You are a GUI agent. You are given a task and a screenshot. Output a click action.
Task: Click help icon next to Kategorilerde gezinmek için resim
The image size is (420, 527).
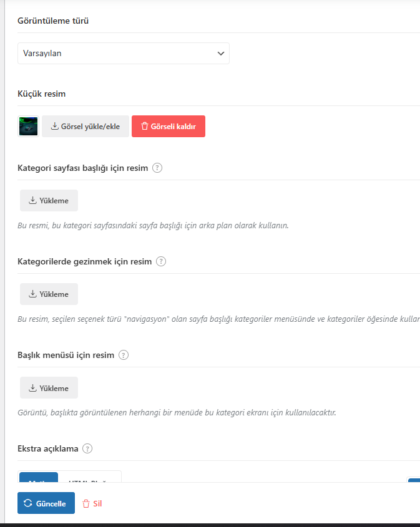[161, 261]
